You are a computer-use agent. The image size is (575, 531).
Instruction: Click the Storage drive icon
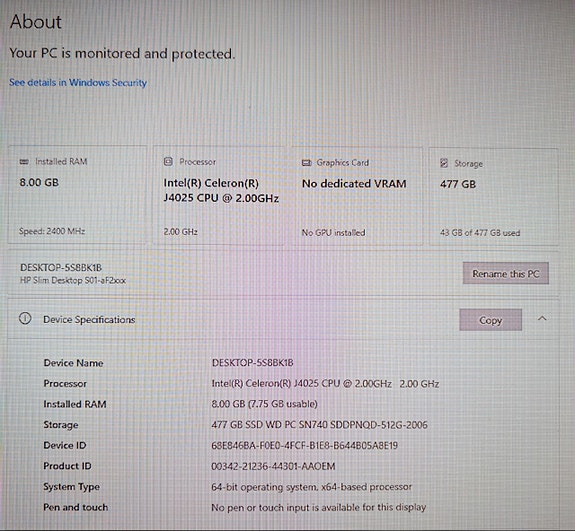444,163
